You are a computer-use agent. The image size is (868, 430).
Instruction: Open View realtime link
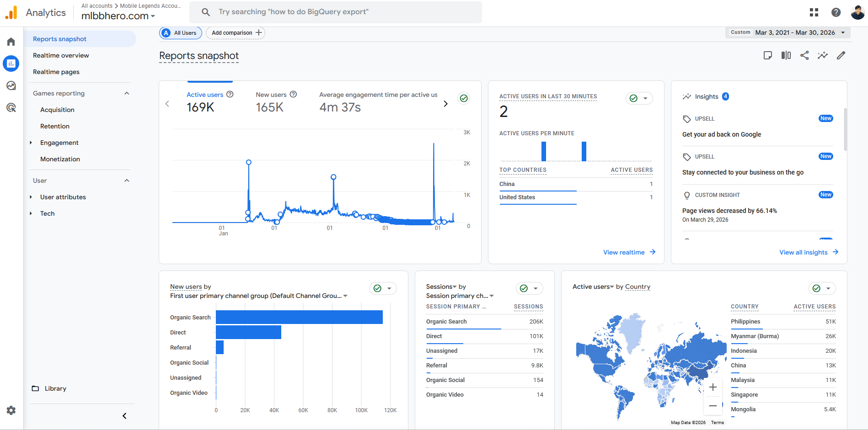629,252
